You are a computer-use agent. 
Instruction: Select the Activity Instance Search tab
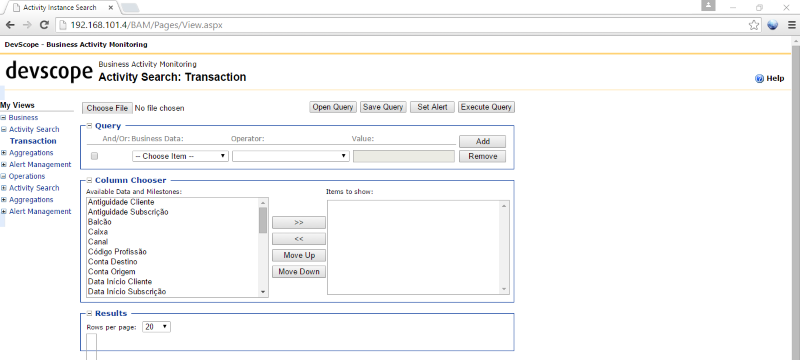tap(60, 8)
